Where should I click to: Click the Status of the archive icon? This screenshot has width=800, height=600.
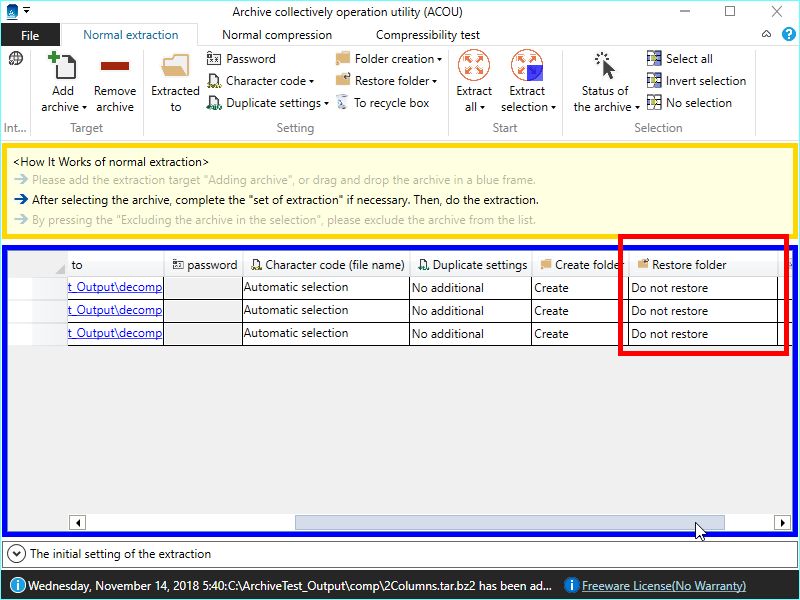pos(604,67)
